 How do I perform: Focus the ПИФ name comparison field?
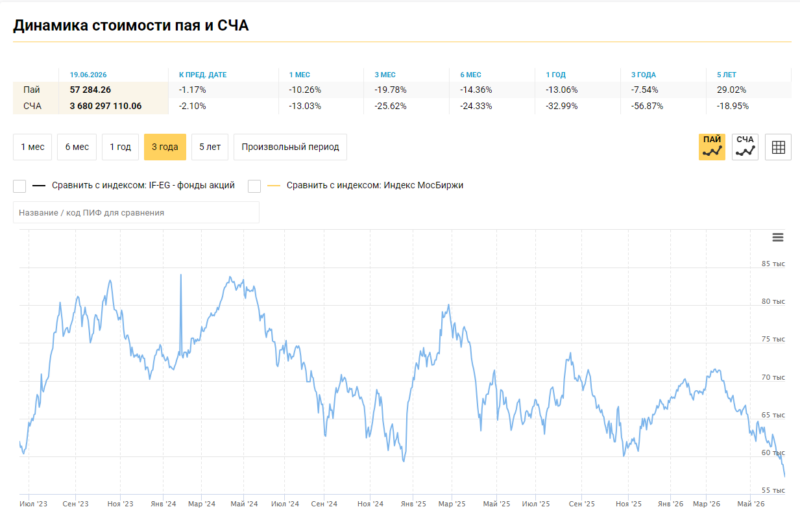click(136, 212)
